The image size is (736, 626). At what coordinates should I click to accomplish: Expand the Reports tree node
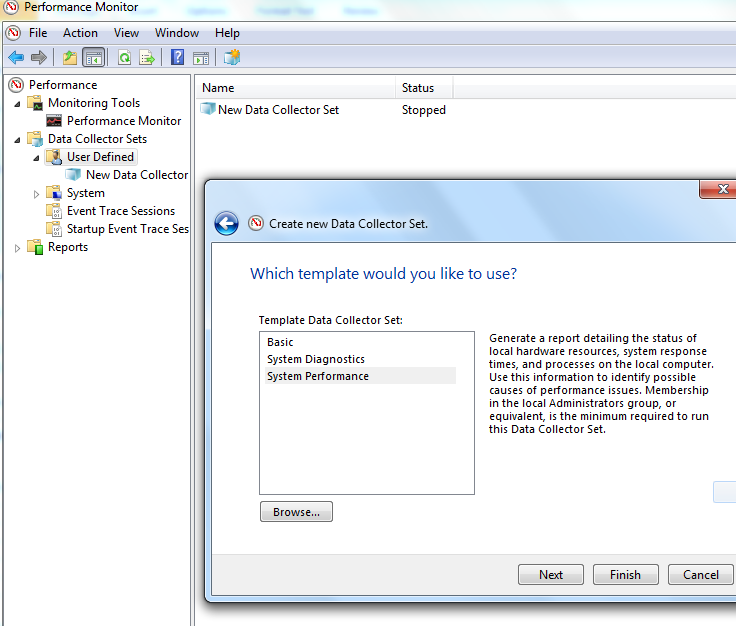pos(17,248)
